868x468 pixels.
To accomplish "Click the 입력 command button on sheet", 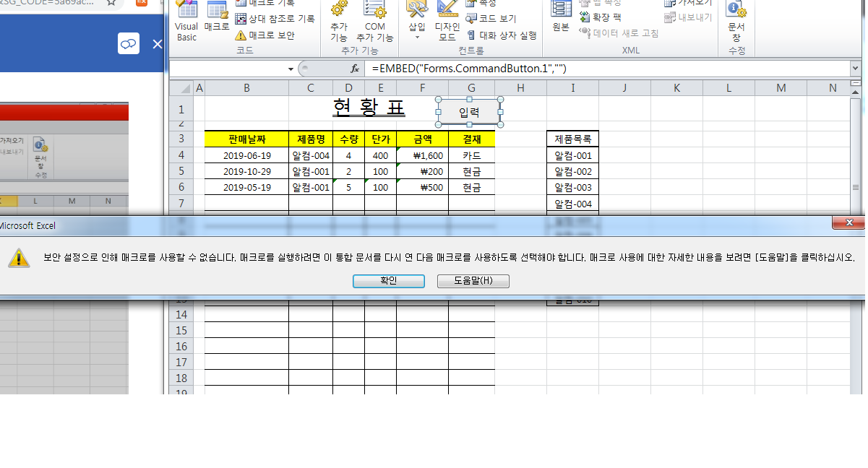I will pyautogui.click(x=469, y=112).
